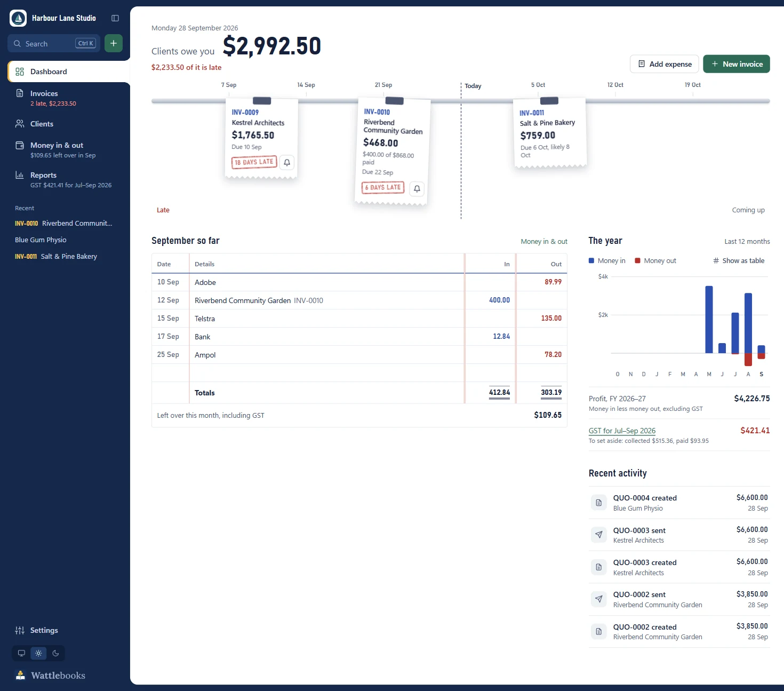Click the Harbour Lane Studio sailboat logo
The width and height of the screenshot is (784, 691).
coord(18,18)
